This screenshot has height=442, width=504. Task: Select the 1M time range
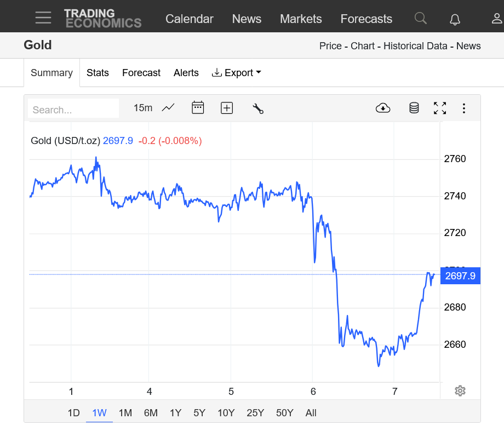125,413
